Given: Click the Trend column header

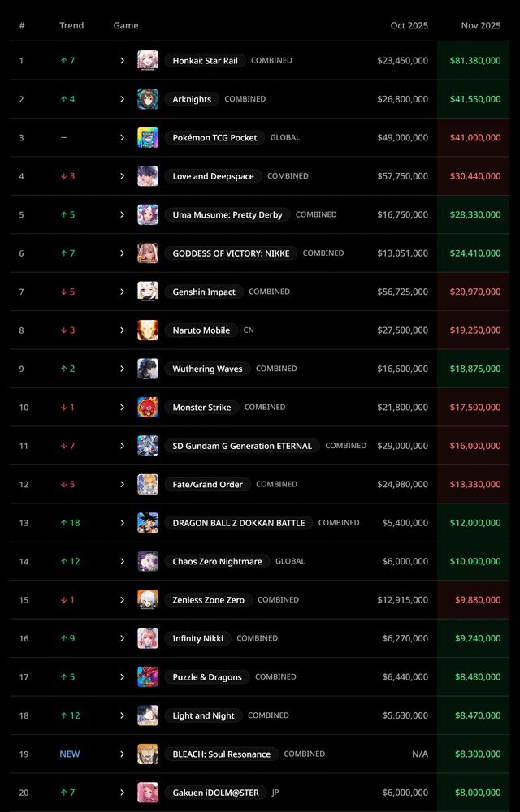Looking at the screenshot, I should 71,25.
